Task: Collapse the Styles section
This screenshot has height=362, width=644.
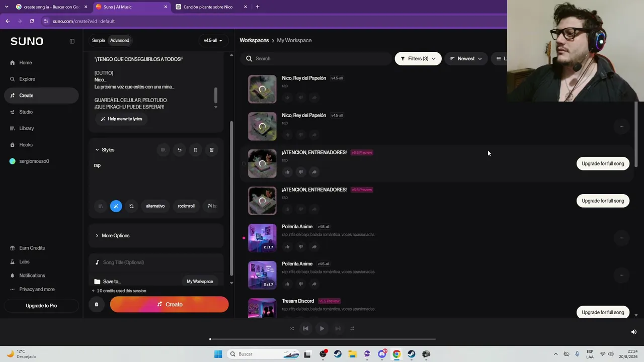Action: click(105, 150)
